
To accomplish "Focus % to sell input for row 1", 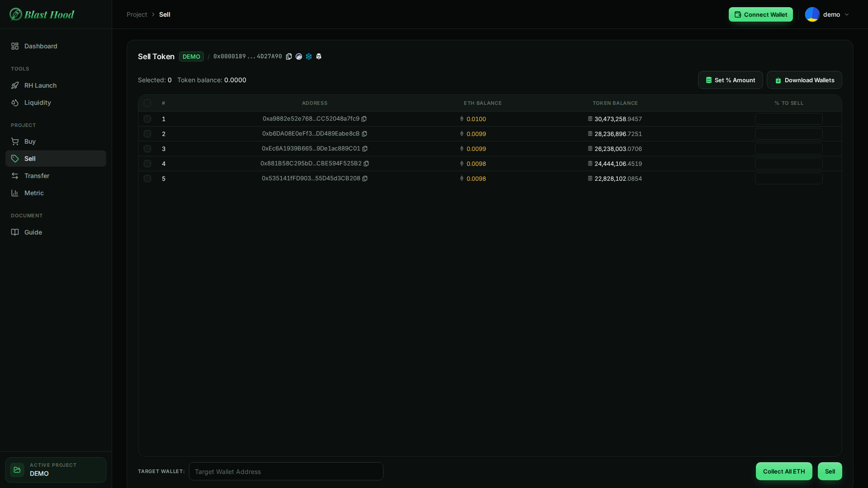I will (788, 119).
